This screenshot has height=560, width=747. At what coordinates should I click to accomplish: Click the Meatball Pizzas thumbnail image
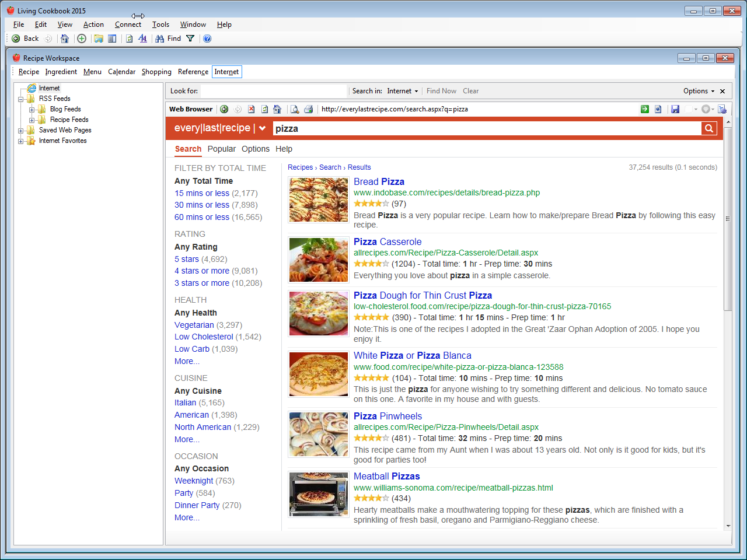319,495
